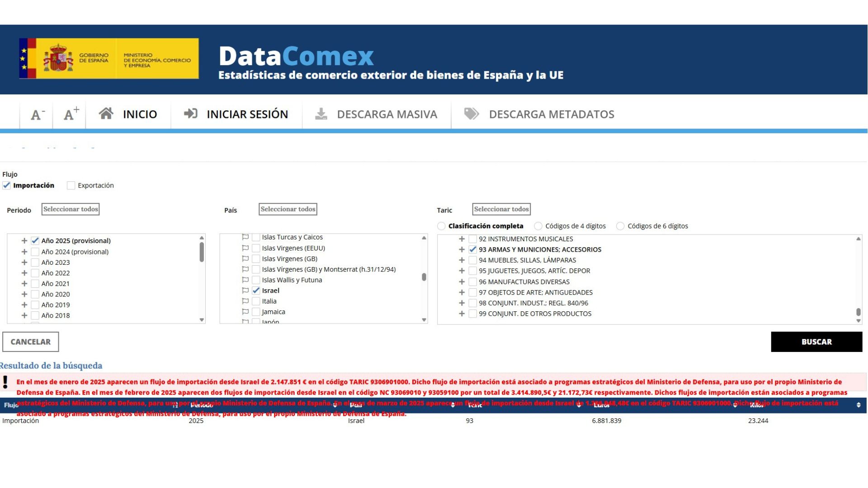Select Códigos de 6 dígitos radio
The image size is (868, 488).
620,226
